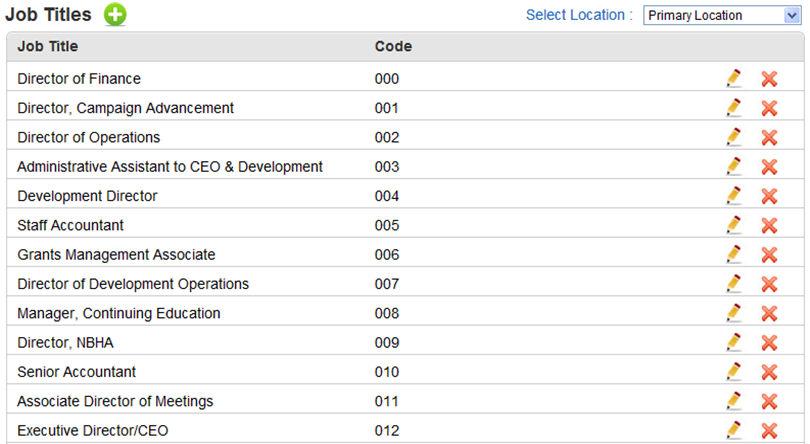Remove the Development Director job title
810x444 pixels.
[769, 196]
